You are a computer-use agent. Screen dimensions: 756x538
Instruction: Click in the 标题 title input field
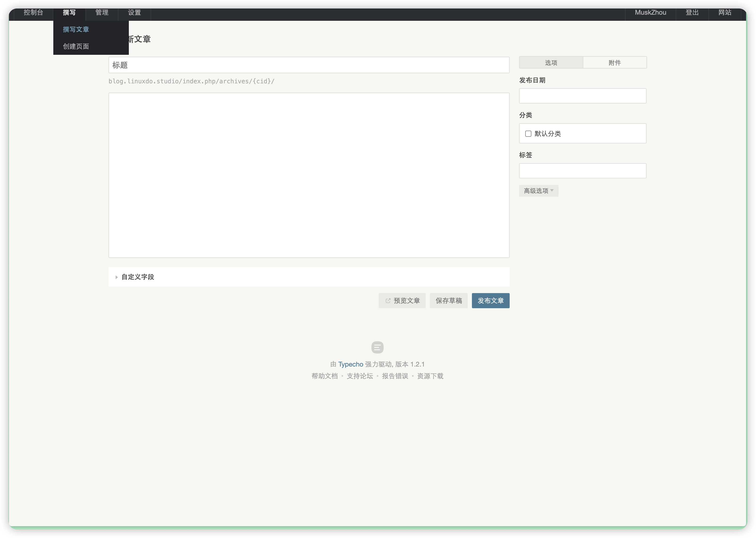point(309,65)
